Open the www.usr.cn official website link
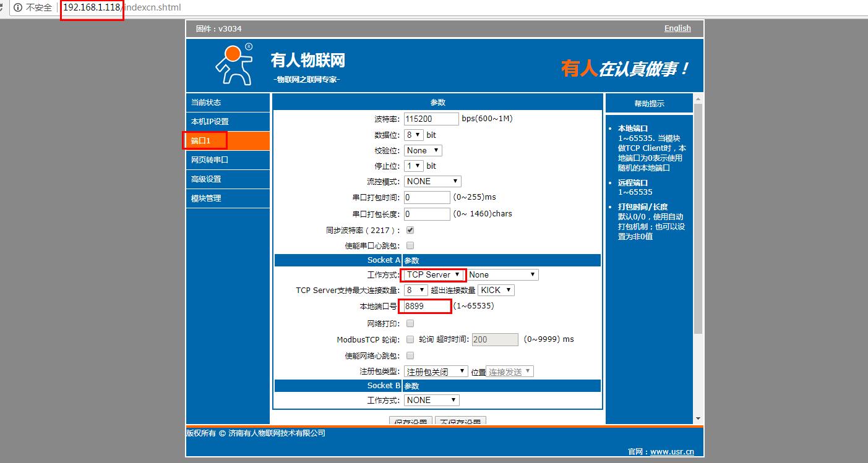 point(672,452)
